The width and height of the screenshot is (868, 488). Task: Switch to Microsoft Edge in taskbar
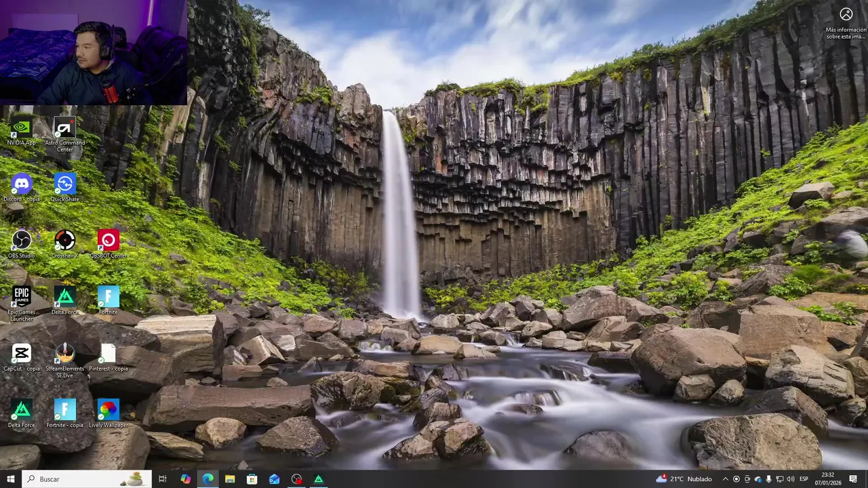tap(208, 479)
